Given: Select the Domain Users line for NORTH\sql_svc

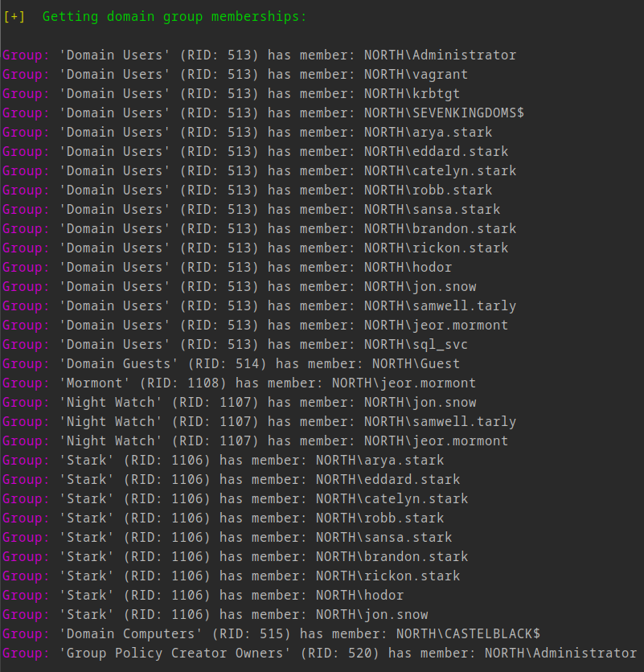Looking at the screenshot, I should (236, 345).
